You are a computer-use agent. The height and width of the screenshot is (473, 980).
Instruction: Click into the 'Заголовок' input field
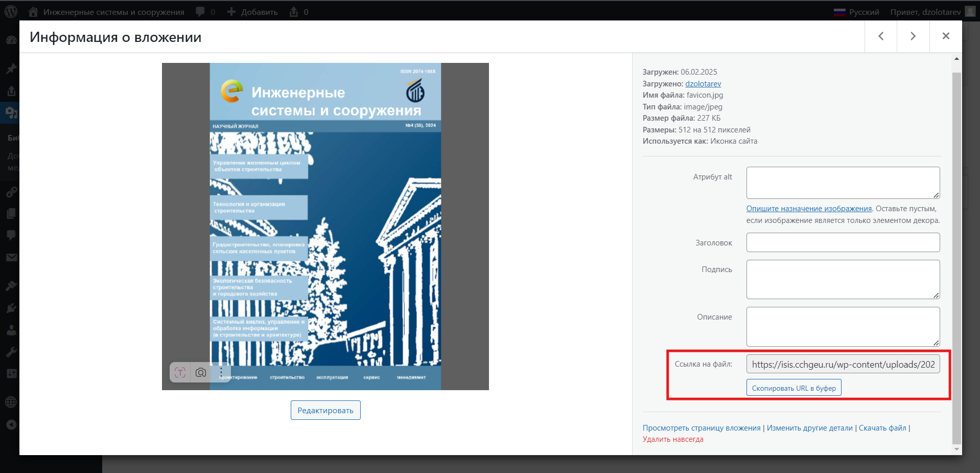coord(843,242)
